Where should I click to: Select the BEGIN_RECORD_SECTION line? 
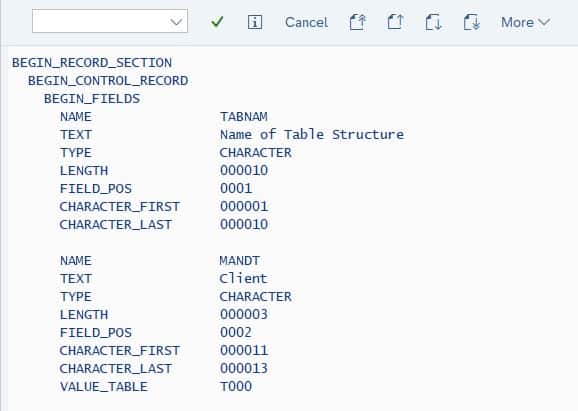[92, 63]
